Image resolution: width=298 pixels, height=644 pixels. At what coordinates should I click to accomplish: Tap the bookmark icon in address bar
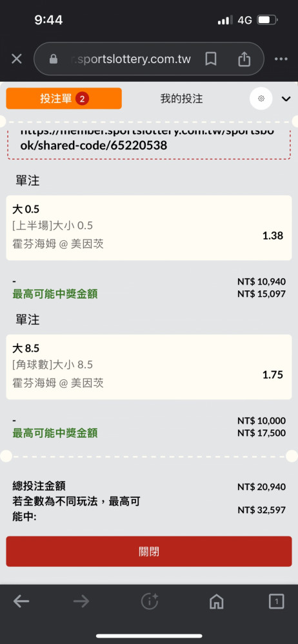(x=211, y=59)
